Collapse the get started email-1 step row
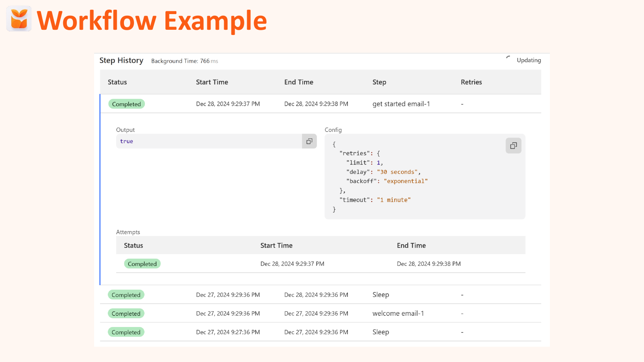Viewport: 644px width, 362px height. (x=320, y=104)
